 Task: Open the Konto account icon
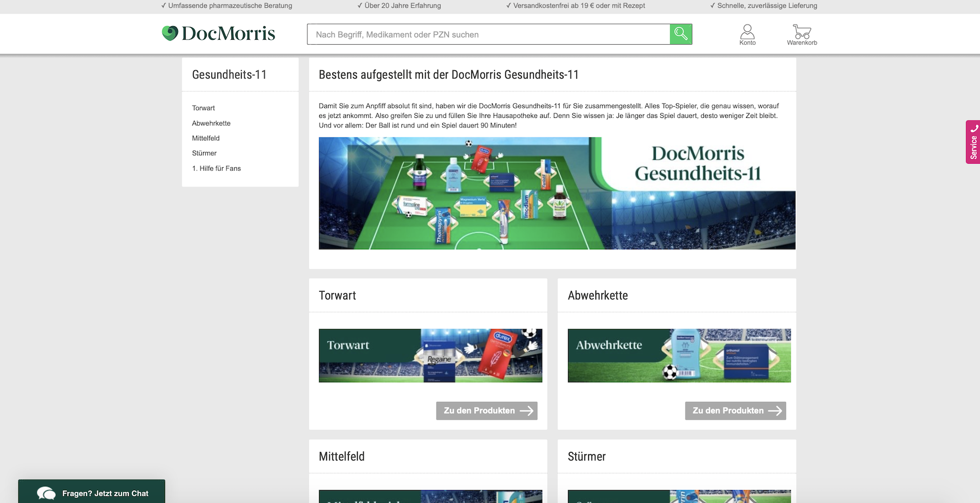[747, 34]
